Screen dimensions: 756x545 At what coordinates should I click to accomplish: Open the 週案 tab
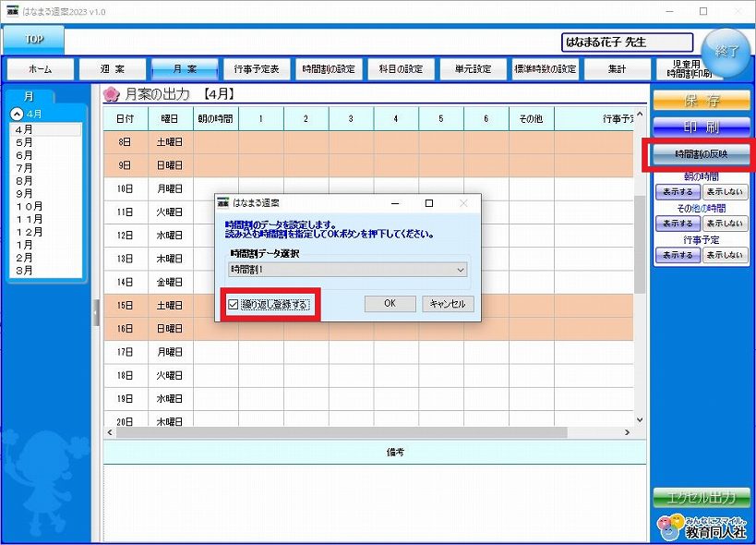[113, 69]
